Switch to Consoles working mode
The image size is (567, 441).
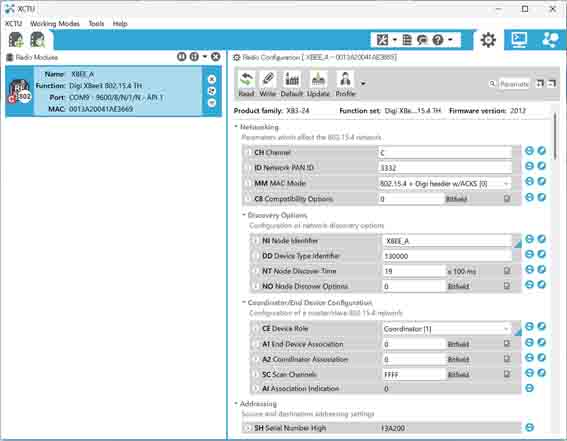pos(519,40)
